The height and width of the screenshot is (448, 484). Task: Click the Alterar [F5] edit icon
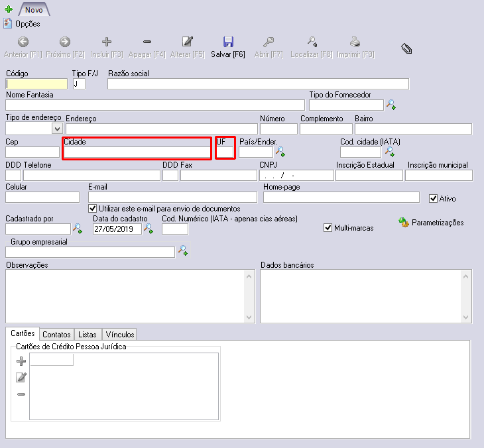[188, 41]
